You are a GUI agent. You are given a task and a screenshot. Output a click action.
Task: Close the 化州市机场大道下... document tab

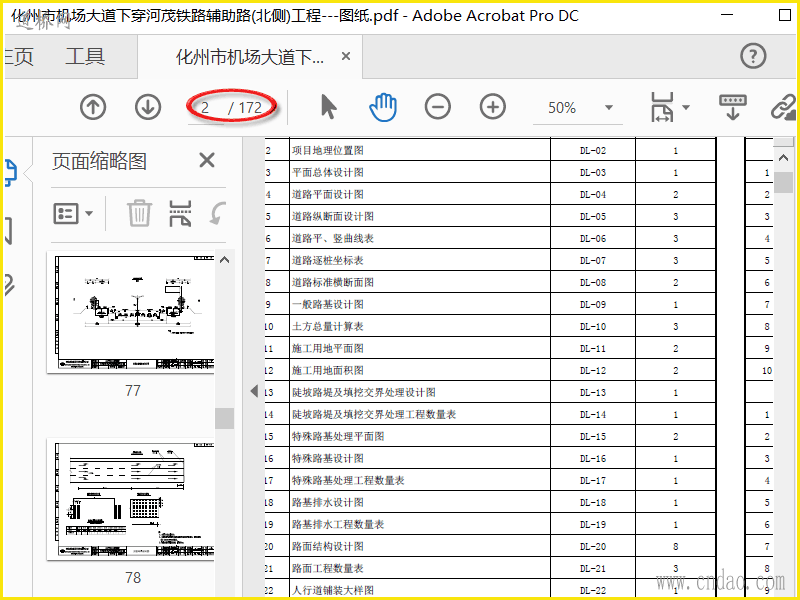(346, 56)
